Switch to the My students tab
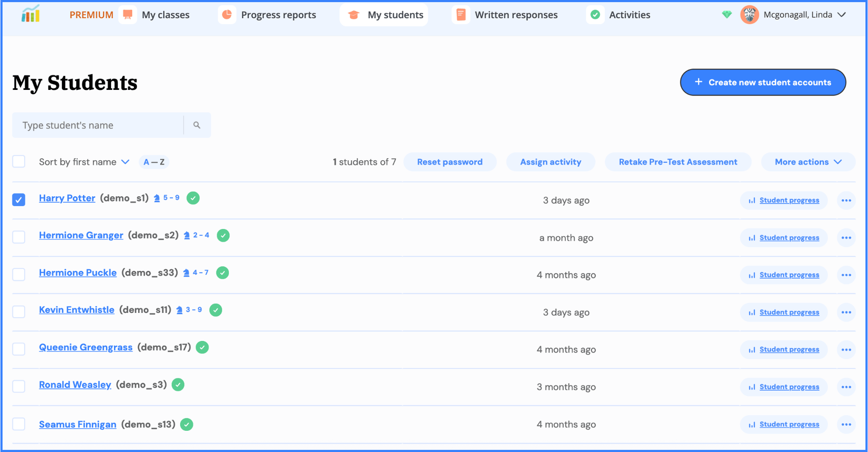Viewport: 868px width, 452px height. pyautogui.click(x=383, y=14)
